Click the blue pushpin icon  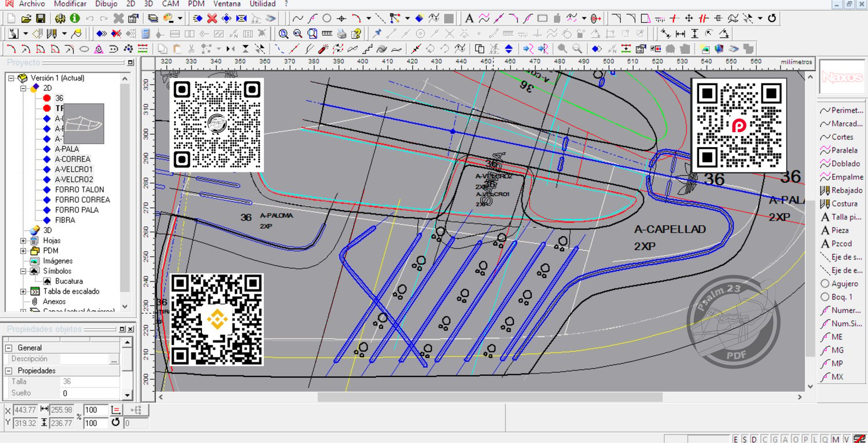(377, 33)
